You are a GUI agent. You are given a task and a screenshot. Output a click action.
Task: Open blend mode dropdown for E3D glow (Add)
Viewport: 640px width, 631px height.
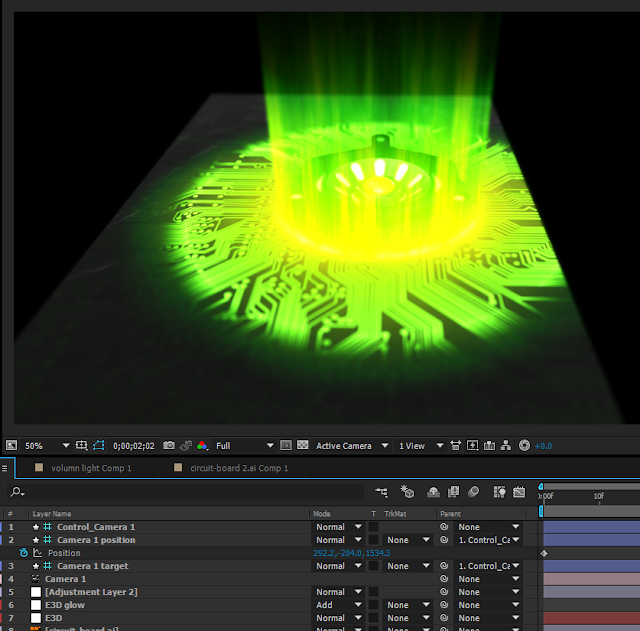coord(338,605)
